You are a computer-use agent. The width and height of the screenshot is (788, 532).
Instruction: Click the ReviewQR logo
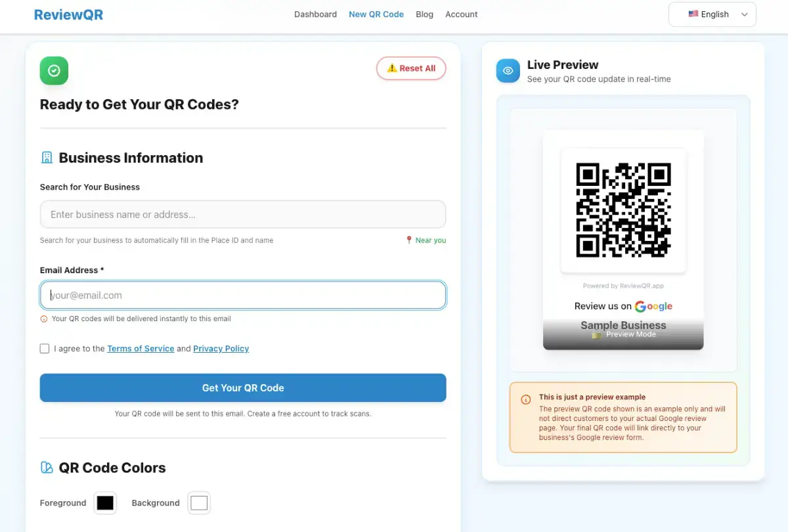[x=68, y=14]
